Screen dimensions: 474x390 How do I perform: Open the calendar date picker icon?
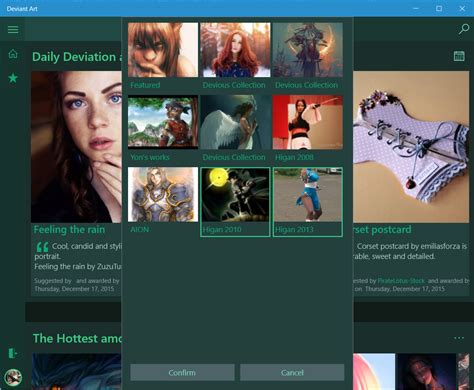coord(459,56)
